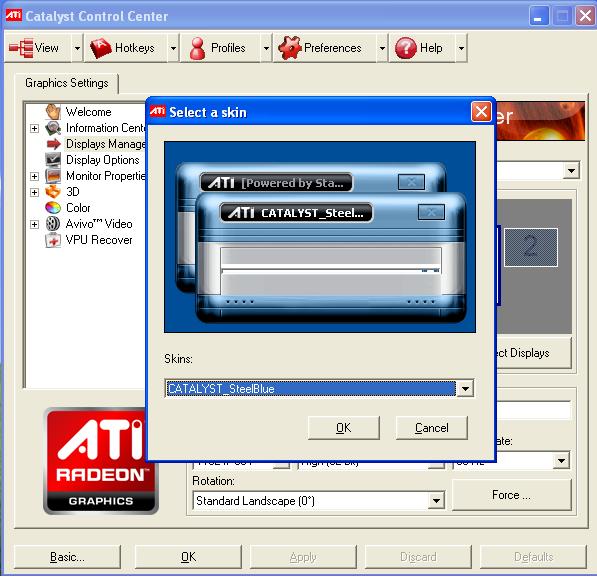Click the Apply button
597x577 pixels.
pos(303,557)
